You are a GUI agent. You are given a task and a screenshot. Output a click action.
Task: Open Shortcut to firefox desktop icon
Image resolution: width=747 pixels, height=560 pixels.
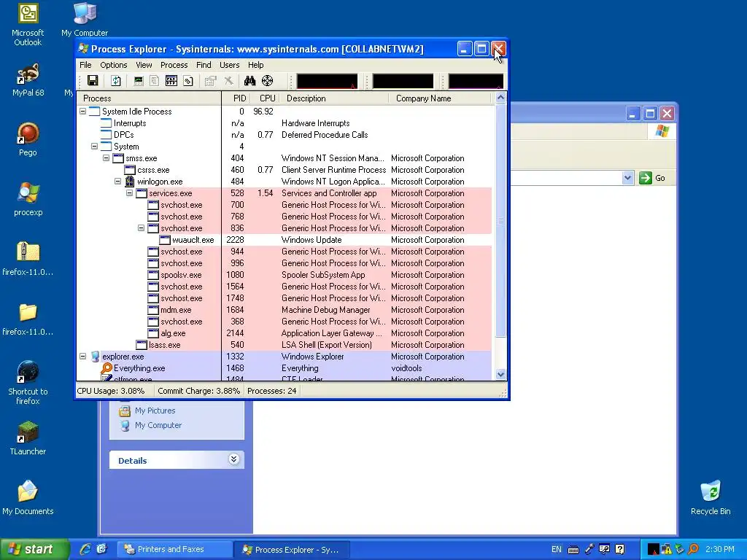[28, 382]
